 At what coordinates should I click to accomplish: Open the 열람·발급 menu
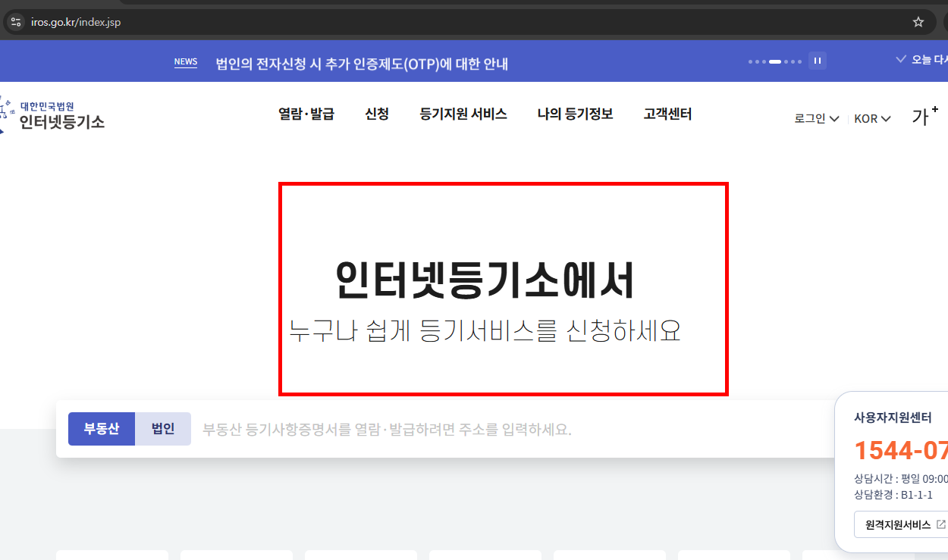306,114
